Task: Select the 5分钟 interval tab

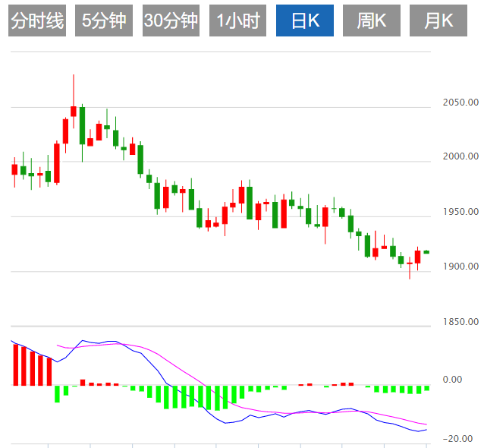Action: (104, 21)
